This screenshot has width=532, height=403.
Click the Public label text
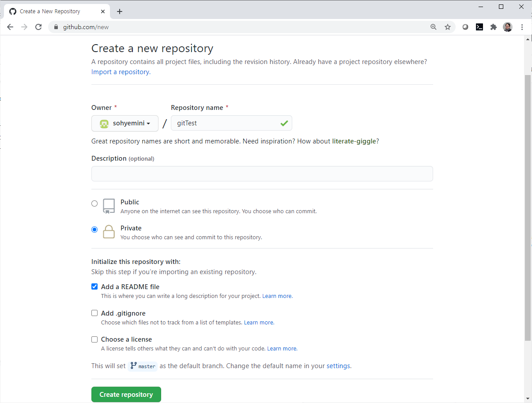click(x=130, y=202)
